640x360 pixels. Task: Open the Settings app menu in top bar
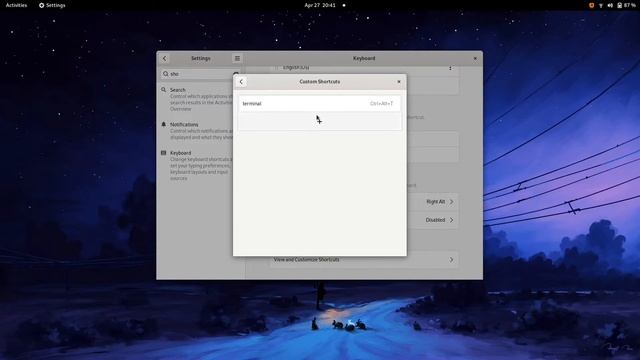click(x=52, y=5)
